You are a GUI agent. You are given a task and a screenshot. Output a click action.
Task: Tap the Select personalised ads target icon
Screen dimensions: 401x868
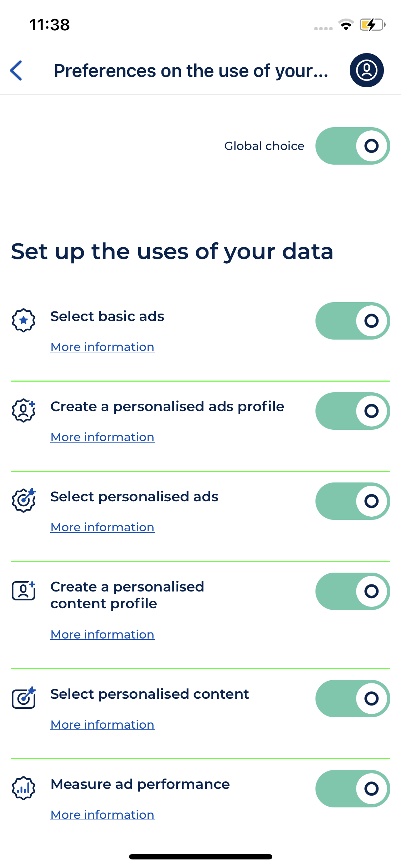(x=24, y=500)
